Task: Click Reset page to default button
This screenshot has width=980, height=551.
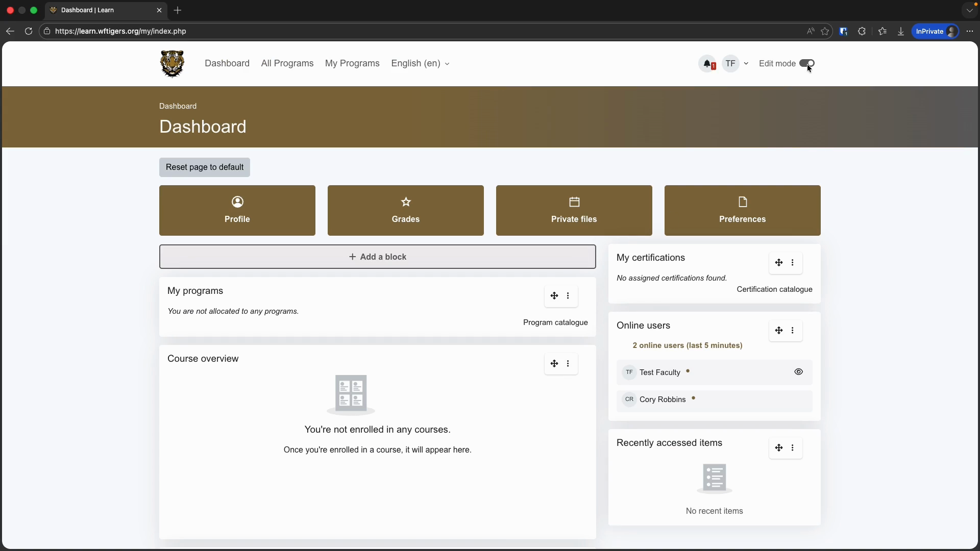Action: click(205, 167)
